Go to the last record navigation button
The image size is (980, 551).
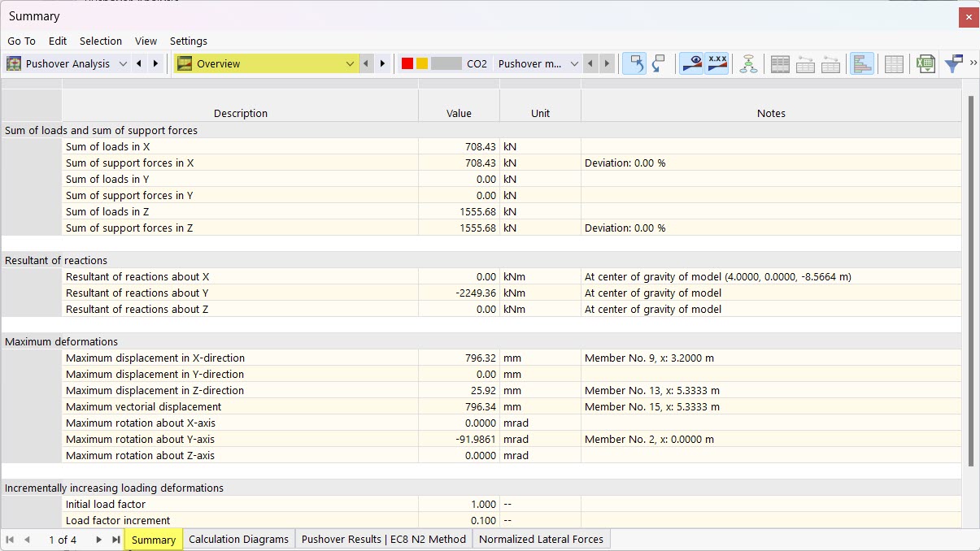tap(115, 539)
